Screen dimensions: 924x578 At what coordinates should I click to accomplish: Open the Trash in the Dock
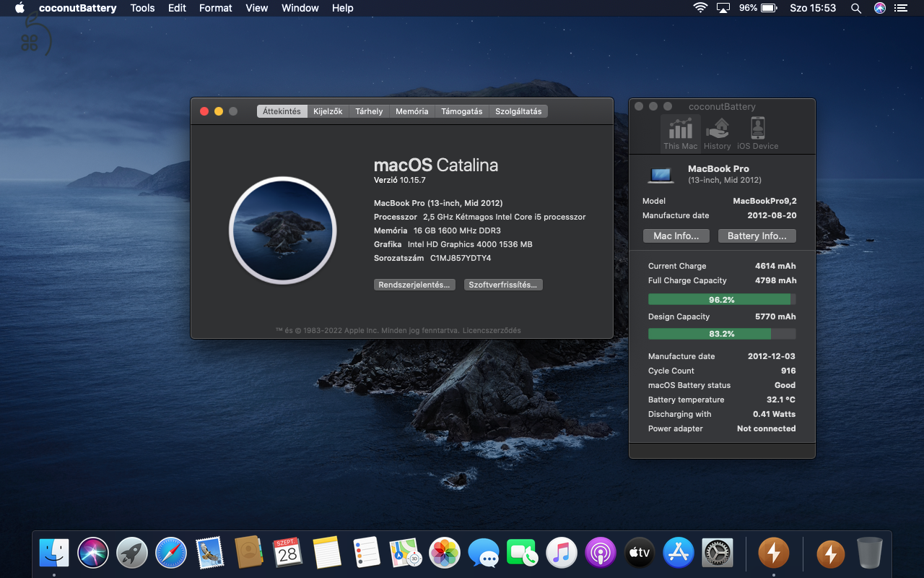[870, 553]
